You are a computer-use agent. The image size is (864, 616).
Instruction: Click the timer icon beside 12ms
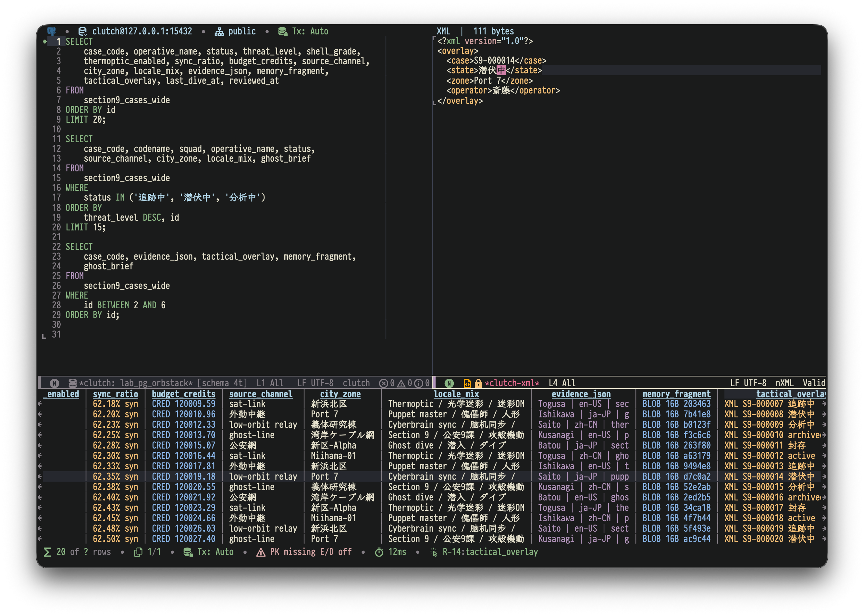pos(379,552)
